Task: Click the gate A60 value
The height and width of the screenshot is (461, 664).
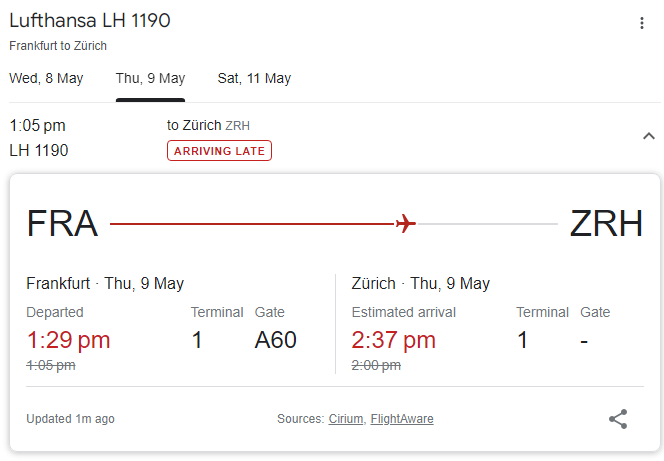Action: click(275, 340)
